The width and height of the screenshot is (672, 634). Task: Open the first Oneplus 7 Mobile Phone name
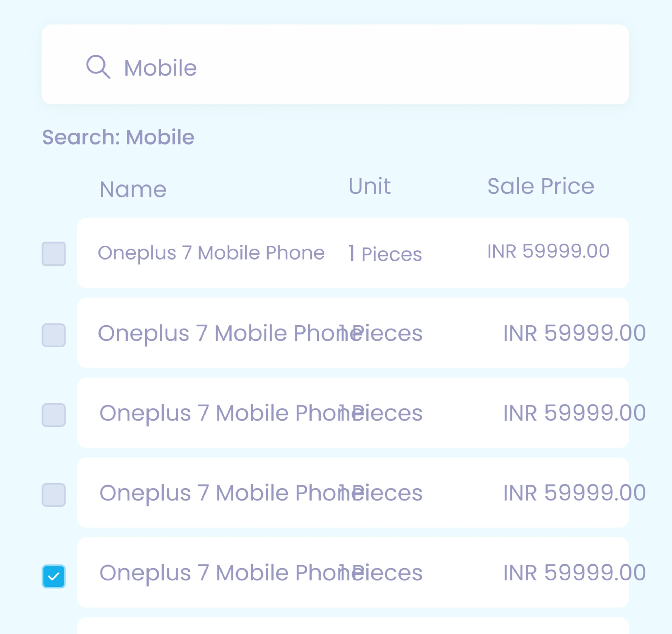tap(211, 253)
